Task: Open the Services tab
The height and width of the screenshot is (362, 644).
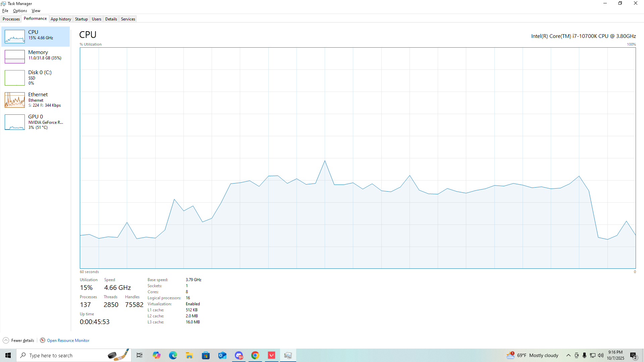Action: 128,19
